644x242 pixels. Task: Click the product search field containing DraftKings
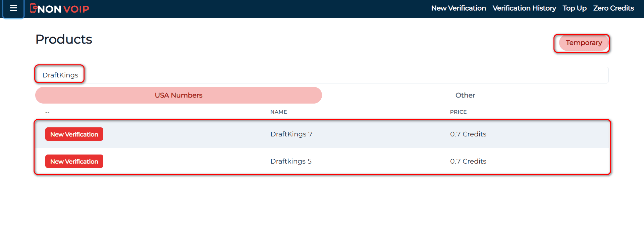322,75
